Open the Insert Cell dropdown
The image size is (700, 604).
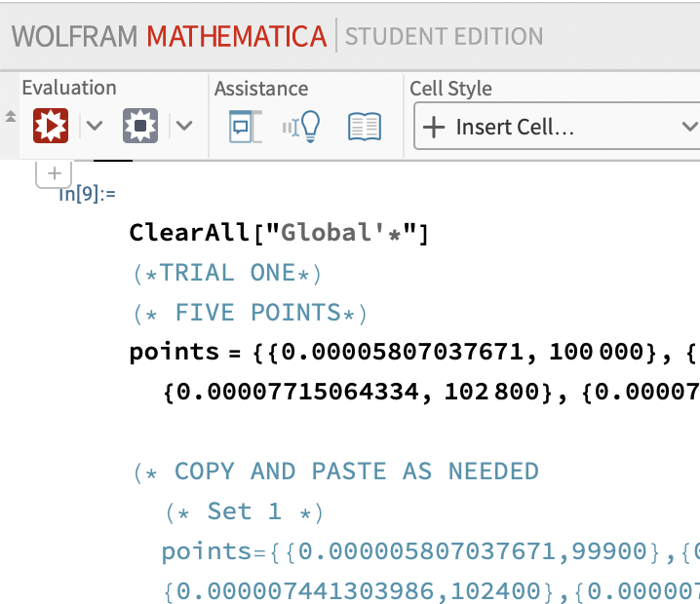(x=557, y=127)
